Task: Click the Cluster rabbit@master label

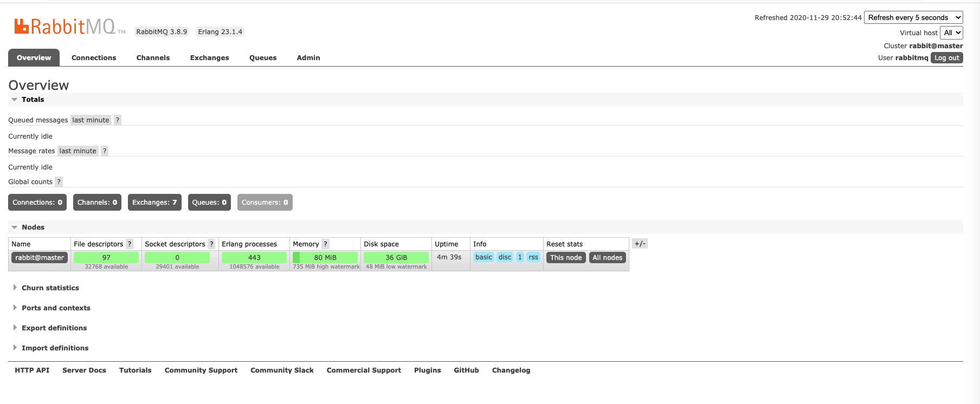Action: click(x=923, y=46)
